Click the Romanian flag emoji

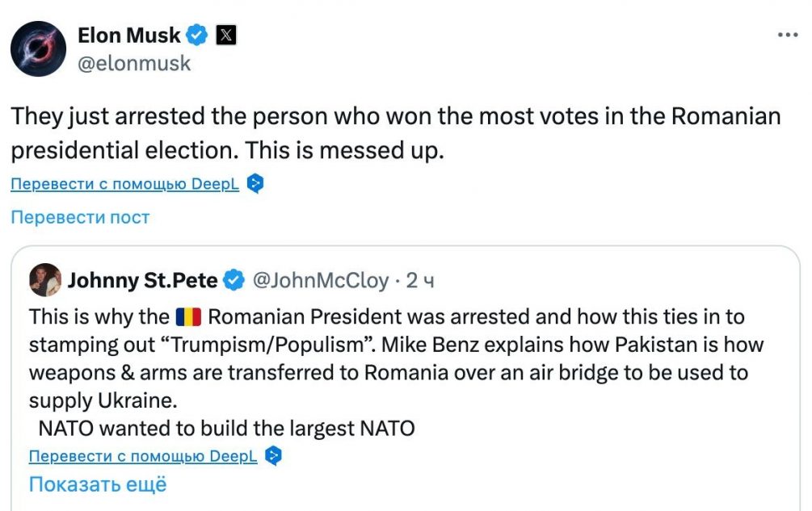point(187,316)
